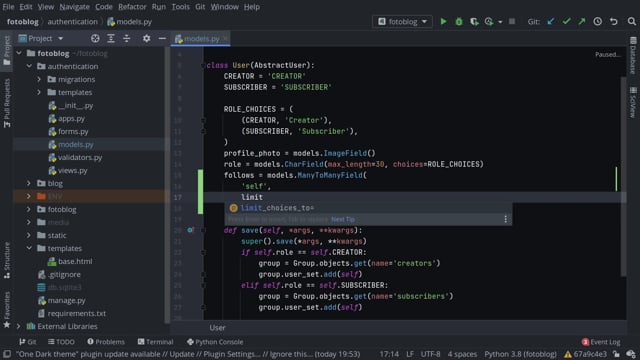
Task: Open views.py in project tree
Action: click(72, 170)
